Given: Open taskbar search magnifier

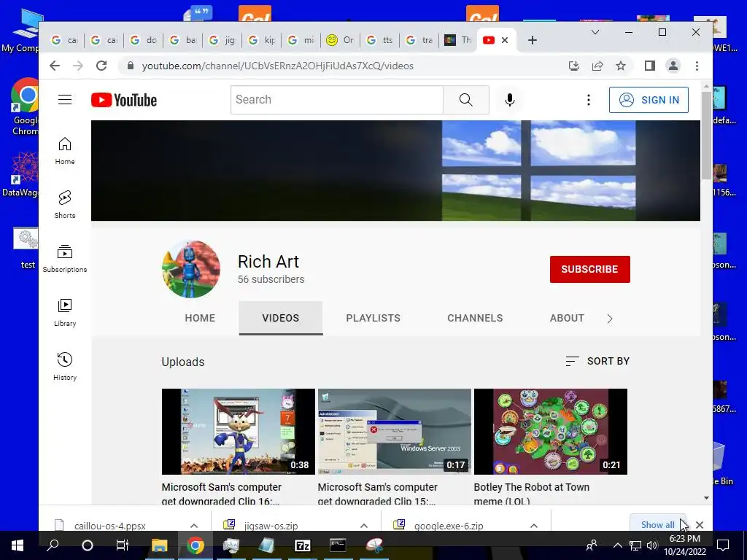Looking at the screenshot, I should 53,545.
